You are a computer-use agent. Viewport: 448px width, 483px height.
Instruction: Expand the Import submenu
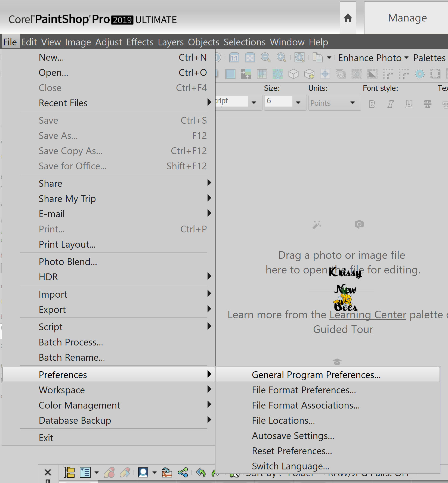(109, 294)
